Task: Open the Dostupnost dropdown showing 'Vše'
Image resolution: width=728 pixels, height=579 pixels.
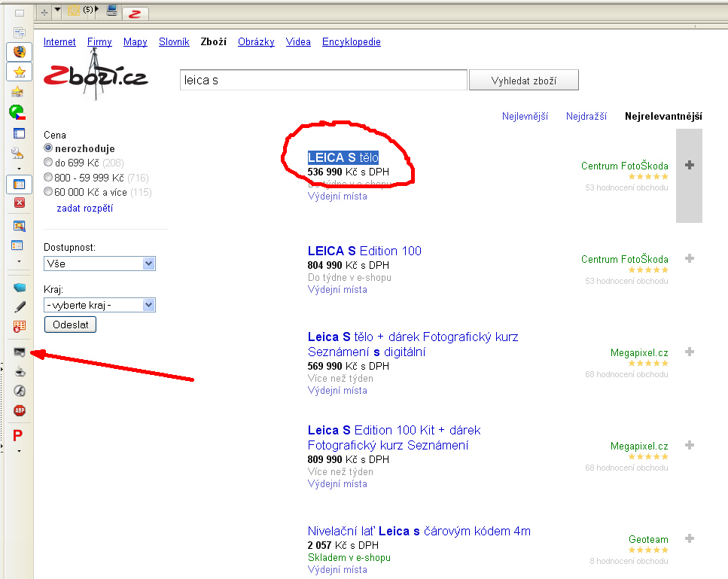Action: pyautogui.click(x=100, y=264)
